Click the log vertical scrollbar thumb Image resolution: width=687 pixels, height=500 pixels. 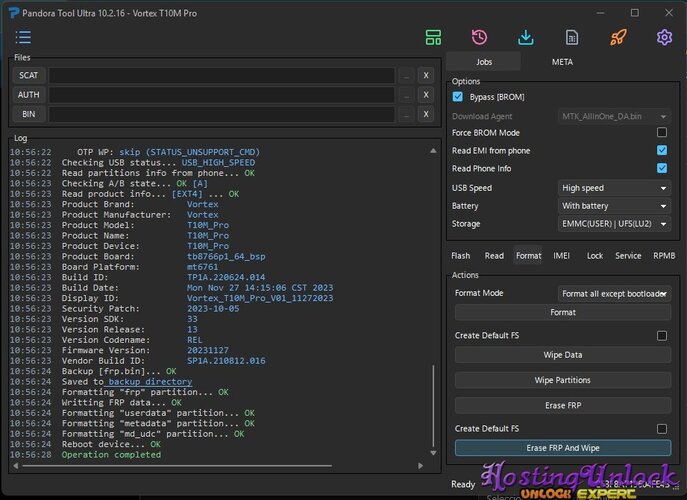[x=433, y=405]
